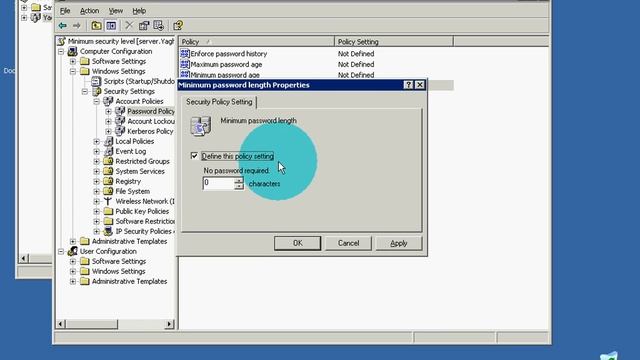
Task: Click the tree pane right scroll arrow
Action: [x=169, y=324]
